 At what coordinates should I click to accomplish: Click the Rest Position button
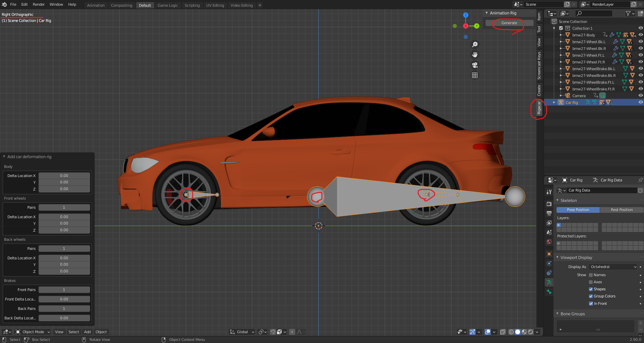pyautogui.click(x=621, y=210)
